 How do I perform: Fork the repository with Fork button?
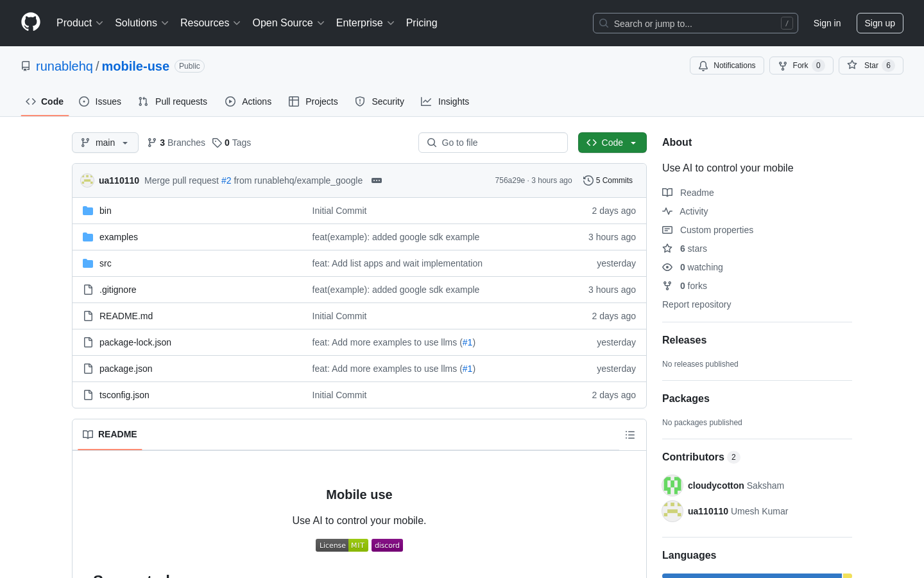(x=801, y=66)
